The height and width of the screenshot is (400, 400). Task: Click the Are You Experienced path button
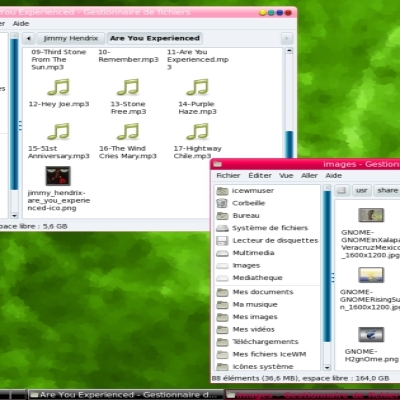(x=155, y=39)
